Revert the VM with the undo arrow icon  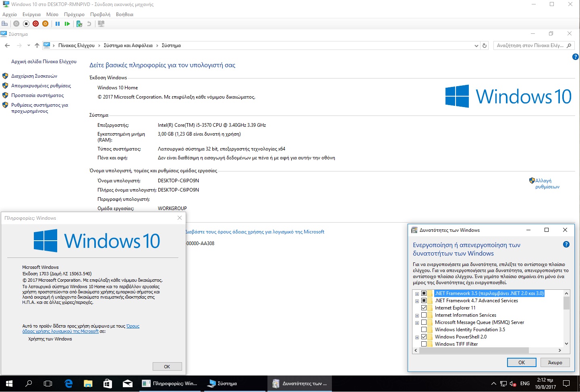tap(89, 24)
